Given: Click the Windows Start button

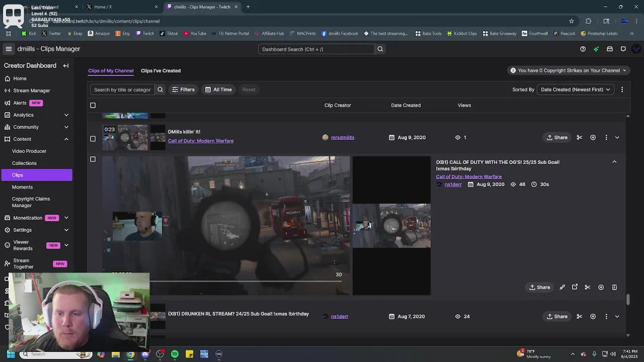Looking at the screenshot, I should pos(11,354).
